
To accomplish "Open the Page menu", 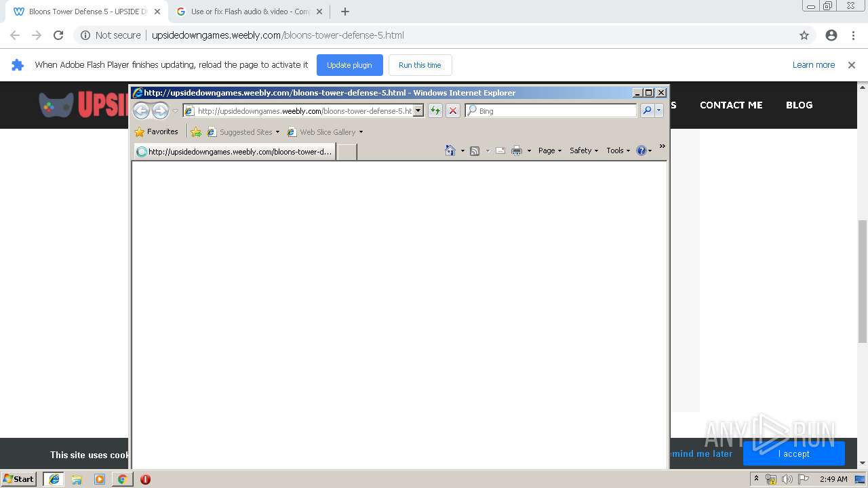I will point(550,150).
